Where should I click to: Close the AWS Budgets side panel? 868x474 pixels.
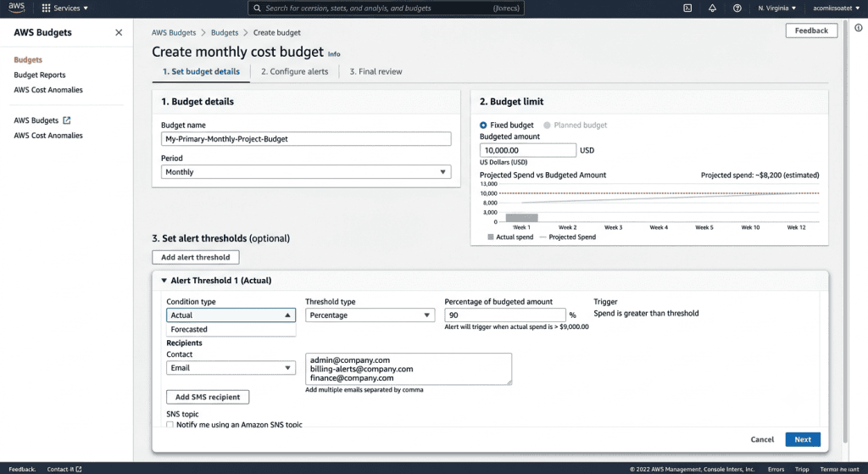pyautogui.click(x=119, y=33)
